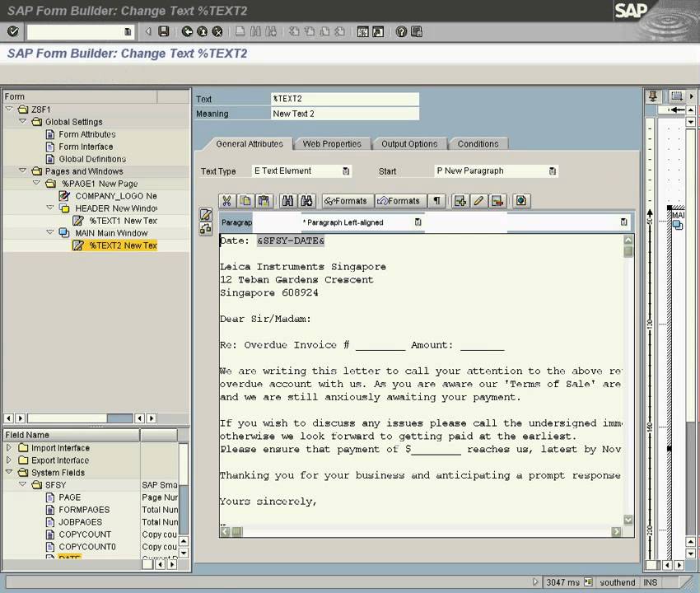
Task: Collapse the System Fields folder
Action: click(x=9, y=472)
